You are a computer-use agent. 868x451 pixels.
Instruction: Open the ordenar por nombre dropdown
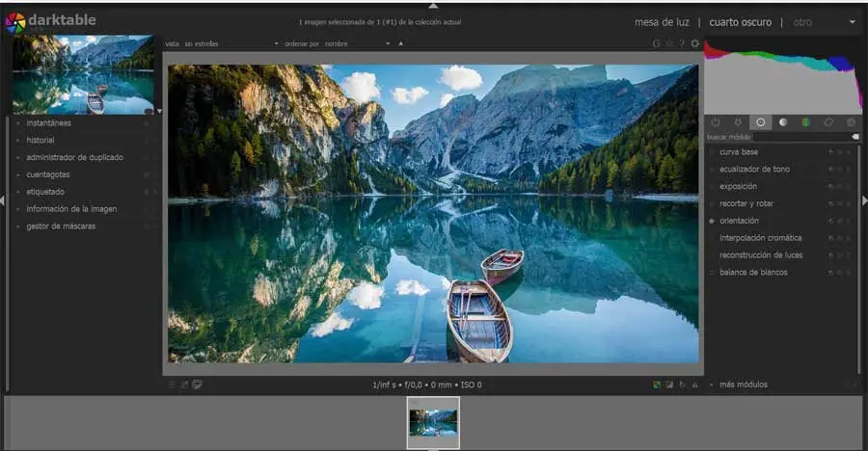tap(357, 43)
